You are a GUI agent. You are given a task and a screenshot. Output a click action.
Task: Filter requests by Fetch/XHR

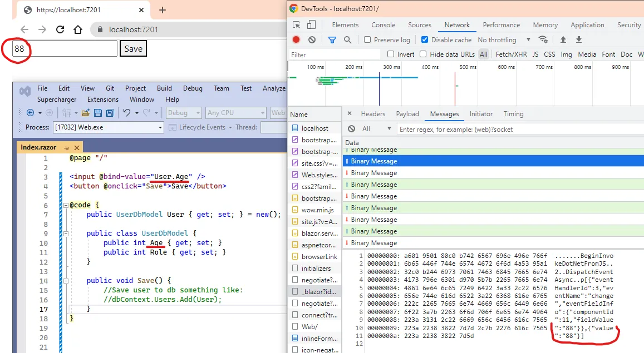click(x=511, y=54)
